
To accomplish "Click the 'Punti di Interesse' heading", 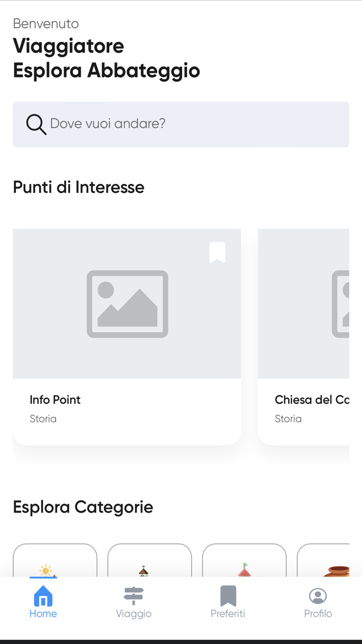I will pyautogui.click(x=79, y=187).
